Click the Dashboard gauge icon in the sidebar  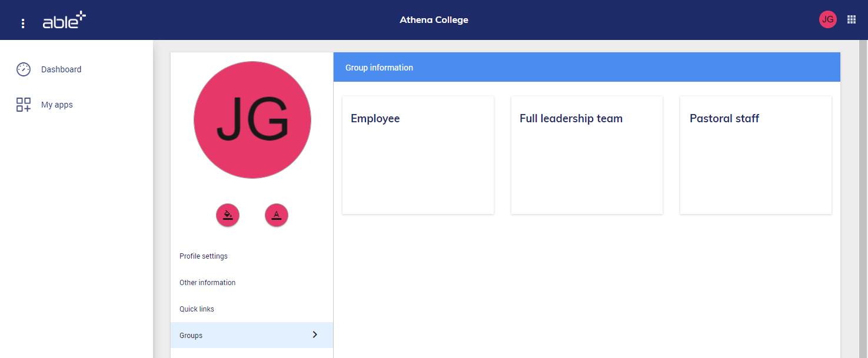[24, 69]
